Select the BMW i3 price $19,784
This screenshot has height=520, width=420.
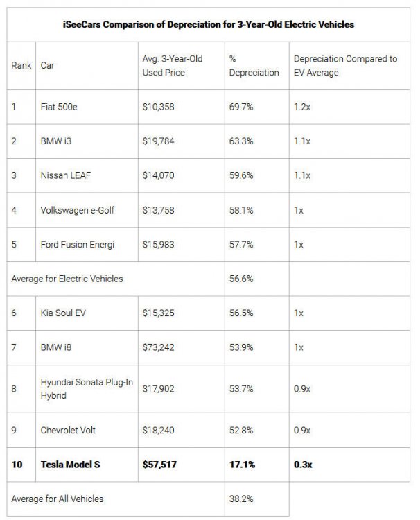point(159,141)
